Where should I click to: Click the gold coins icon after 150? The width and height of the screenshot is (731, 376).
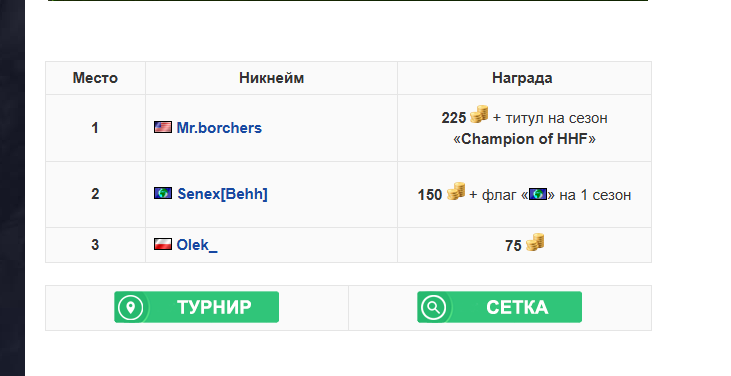pos(456,191)
